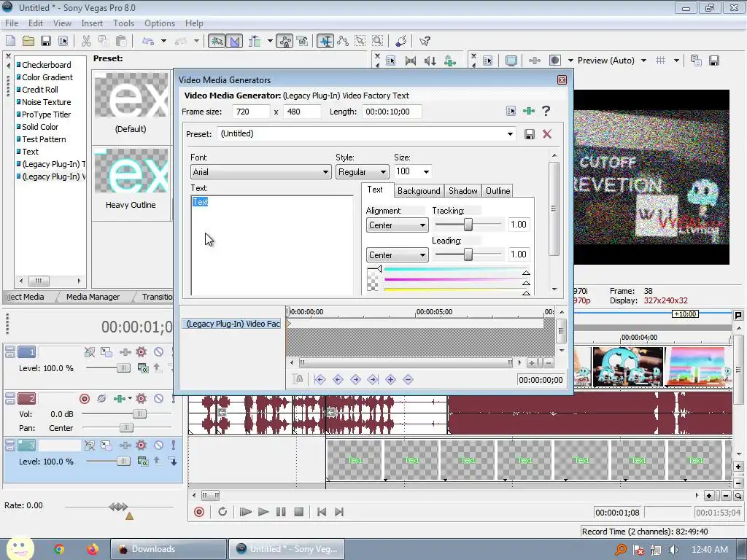Viewport: 747px width, 560px height.
Task: Open Firefox from the taskbar
Action: click(x=92, y=549)
